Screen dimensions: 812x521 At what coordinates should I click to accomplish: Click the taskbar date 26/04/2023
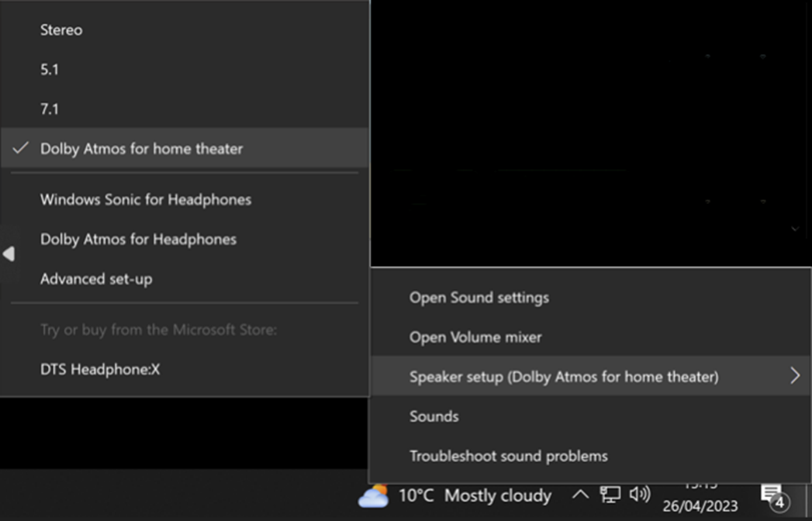point(701,505)
